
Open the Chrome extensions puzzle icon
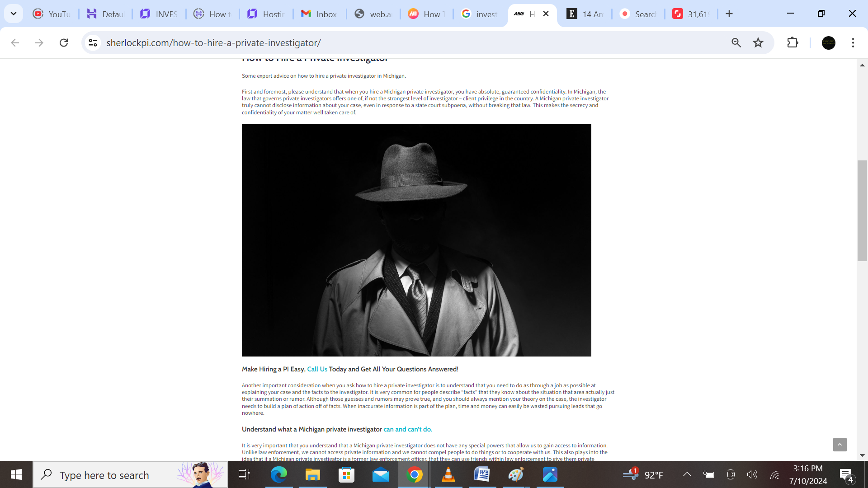coord(793,42)
